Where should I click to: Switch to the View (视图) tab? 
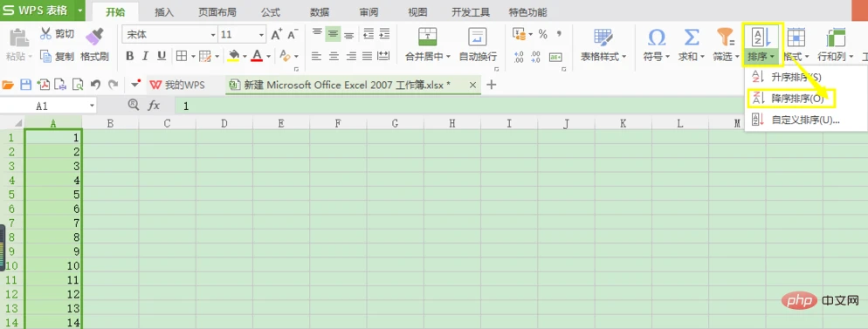[x=417, y=11]
